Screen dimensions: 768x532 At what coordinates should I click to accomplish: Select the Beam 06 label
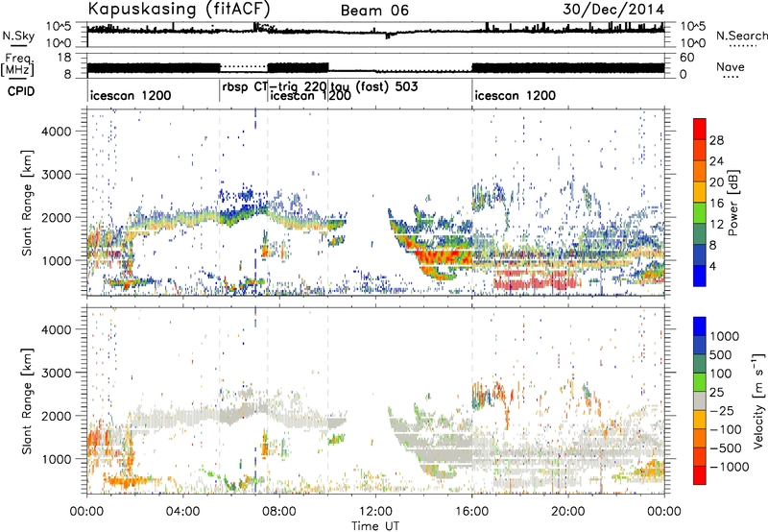(374, 11)
